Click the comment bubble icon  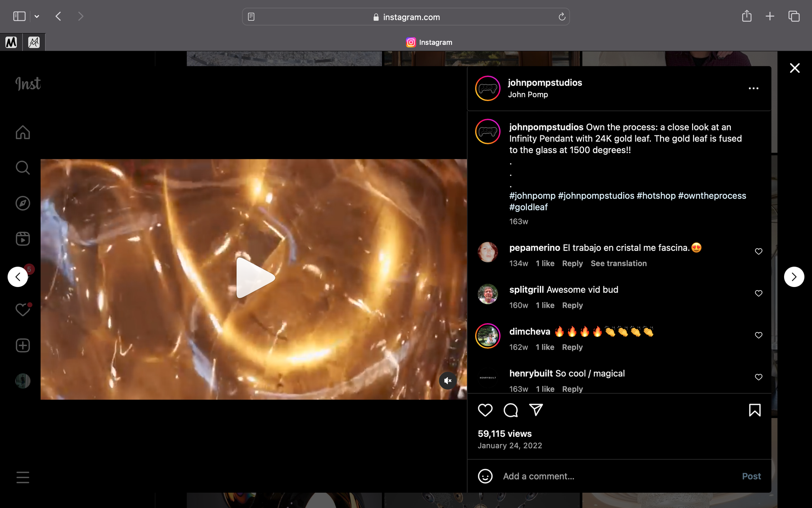[511, 410]
